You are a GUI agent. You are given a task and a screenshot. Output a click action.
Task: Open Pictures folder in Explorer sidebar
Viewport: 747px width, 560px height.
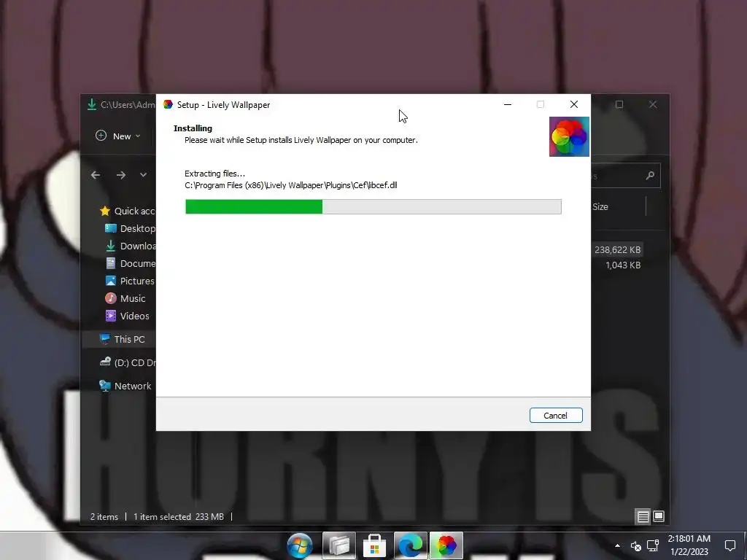pyautogui.click(x=130, y=281)
